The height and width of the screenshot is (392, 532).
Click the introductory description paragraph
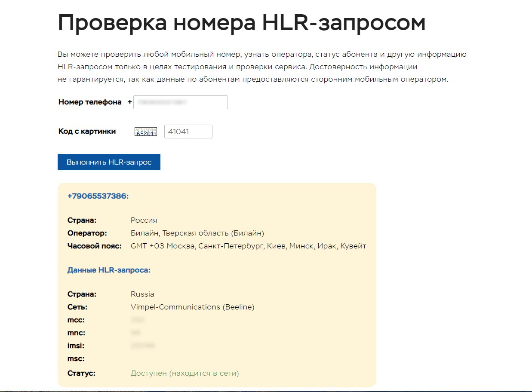[x=262, y=67]
